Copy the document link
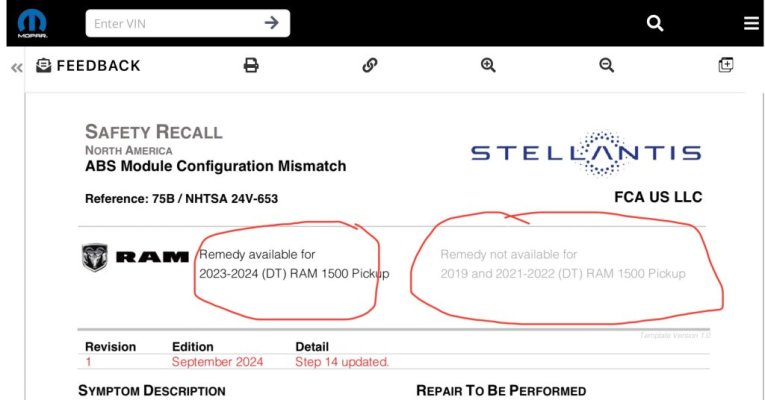This screenshot has width=765, height=400. 370,65
